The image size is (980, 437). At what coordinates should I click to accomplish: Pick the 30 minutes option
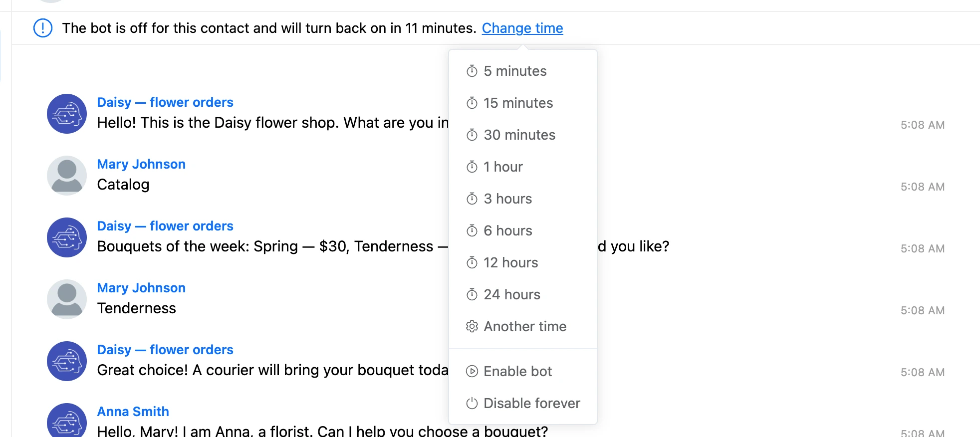[x=523, y=135]
